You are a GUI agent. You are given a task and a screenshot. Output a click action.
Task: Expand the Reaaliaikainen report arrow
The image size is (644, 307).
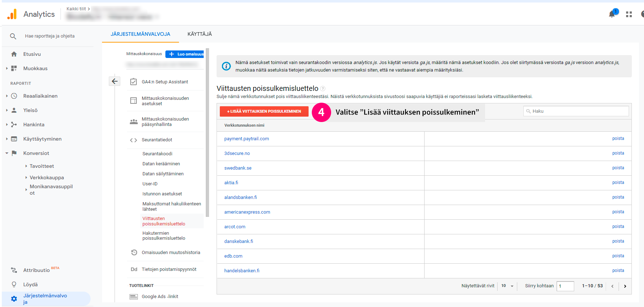pos(7,96)
